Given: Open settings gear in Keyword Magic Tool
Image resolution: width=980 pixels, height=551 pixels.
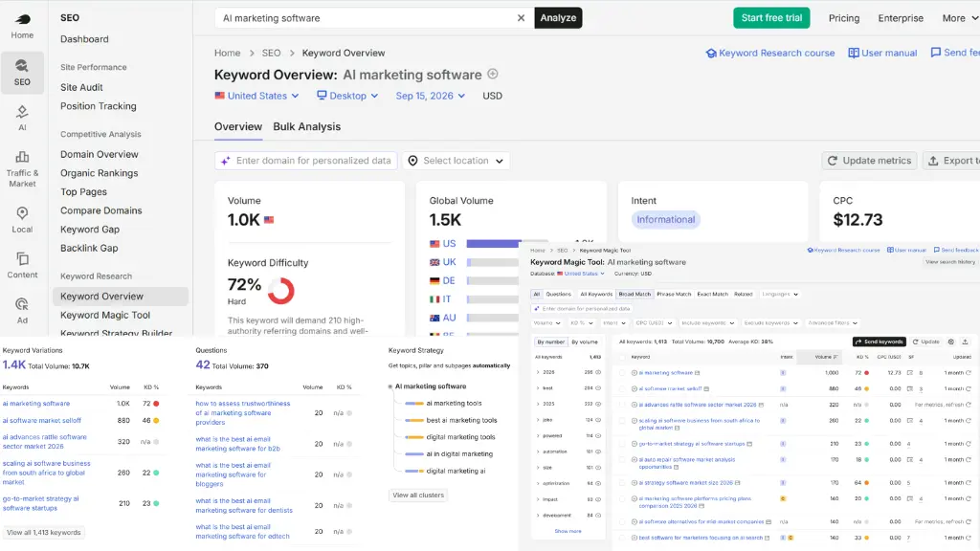Looking at the screenshot, I should coord(950,342).
